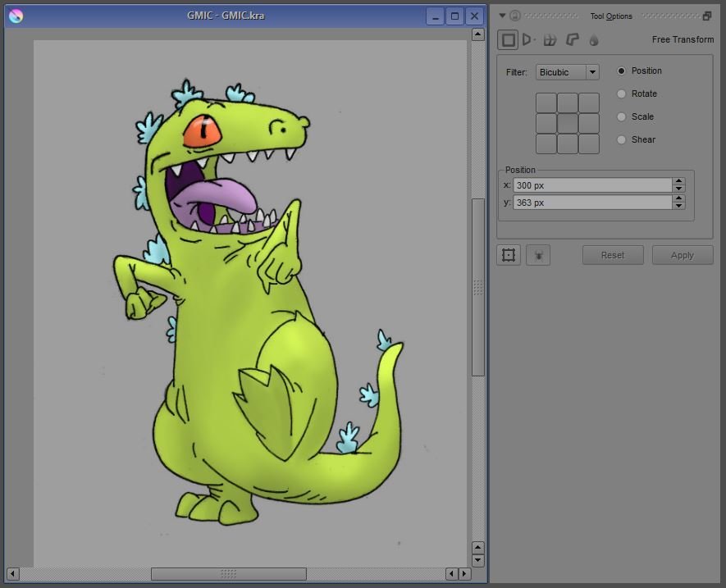Select the top-left anchor point cell
This screenshot has height=588, width=726.
pyautogui.click(x=546, y=103)
